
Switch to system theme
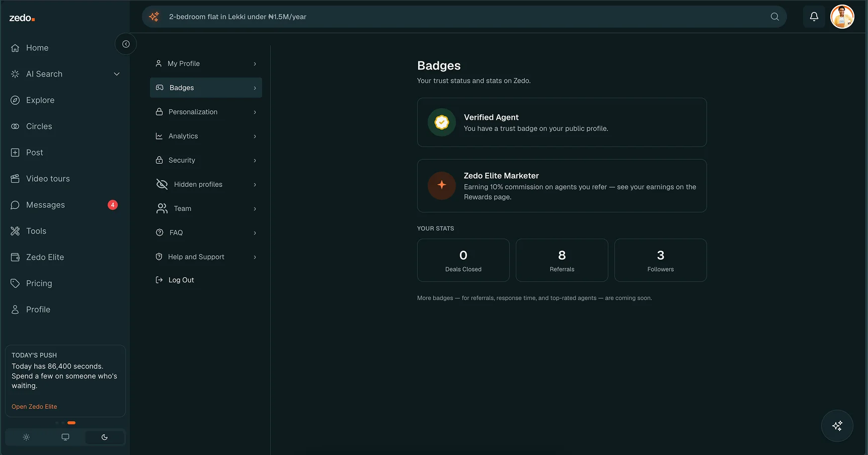point(65,437)
